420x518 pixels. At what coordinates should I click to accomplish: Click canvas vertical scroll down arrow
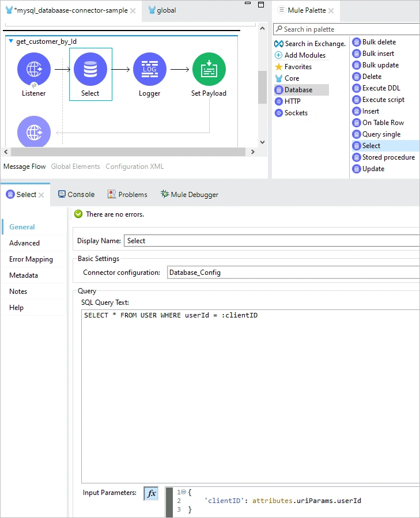point(262,142)
